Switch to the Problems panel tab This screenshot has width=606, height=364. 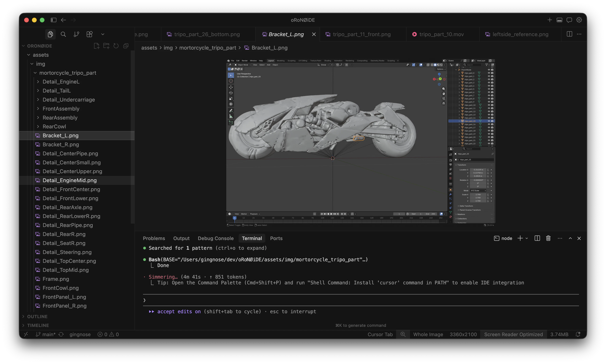(x=154, y=238)
